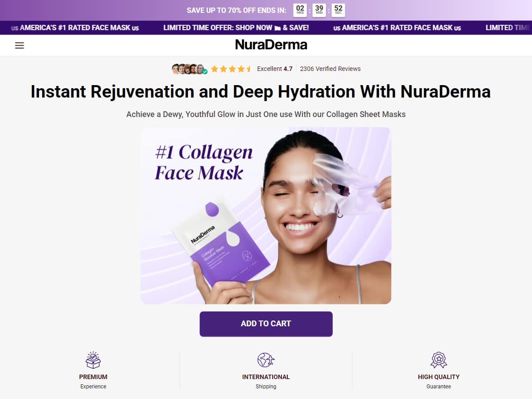Click the countdown hours box
532x399 pixels.
[x=300, y=10]
